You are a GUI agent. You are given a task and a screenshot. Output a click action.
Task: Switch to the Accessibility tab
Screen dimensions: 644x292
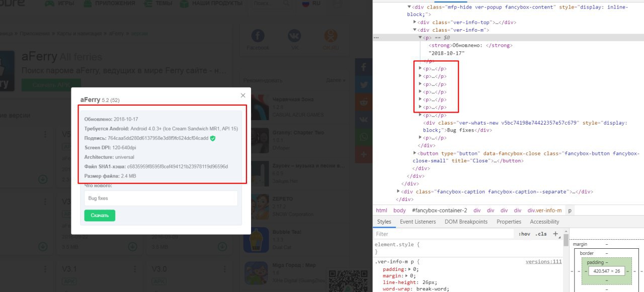coord(544,222)
